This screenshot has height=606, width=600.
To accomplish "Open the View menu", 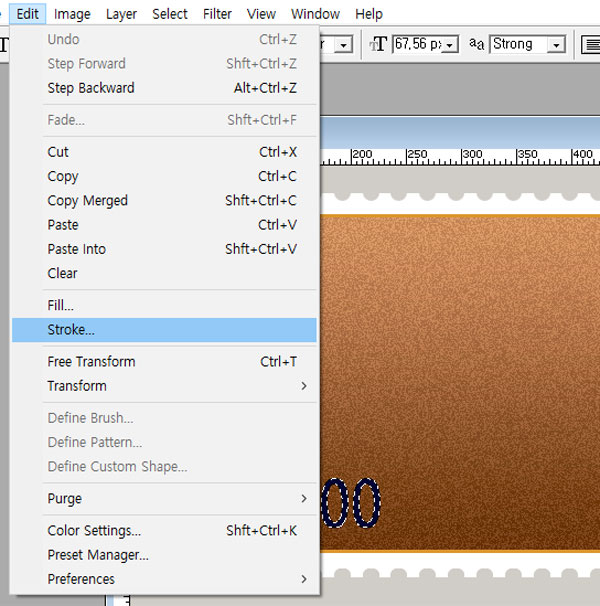I will click(x=261, y=14).
